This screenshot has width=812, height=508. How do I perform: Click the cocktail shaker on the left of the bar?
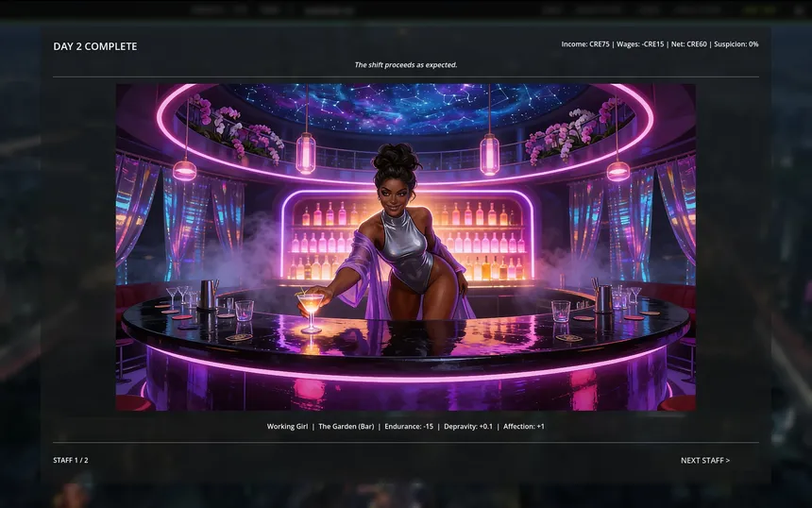click(x=207, y=294)
